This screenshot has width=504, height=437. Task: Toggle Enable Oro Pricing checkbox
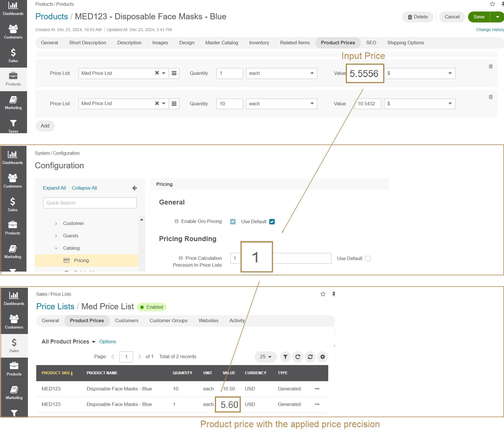(233, 222)
